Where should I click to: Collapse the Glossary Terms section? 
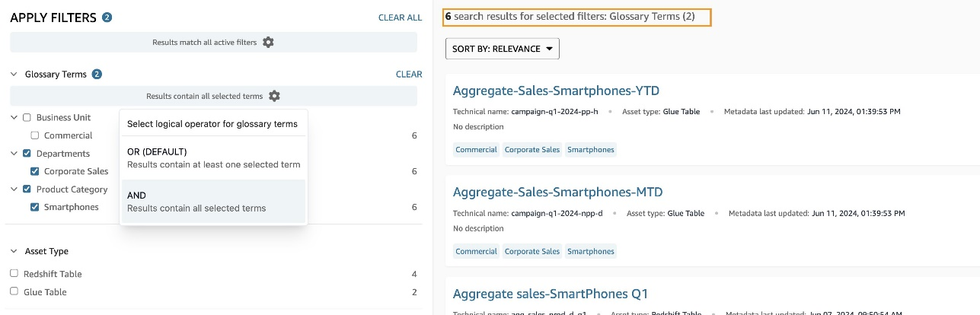14,75
